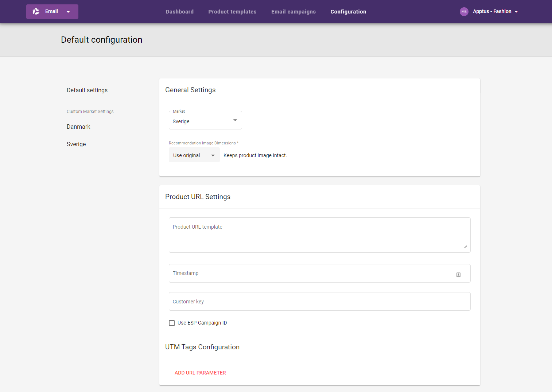
Task: Open the Product templates tab
Action: coord(232,12)
